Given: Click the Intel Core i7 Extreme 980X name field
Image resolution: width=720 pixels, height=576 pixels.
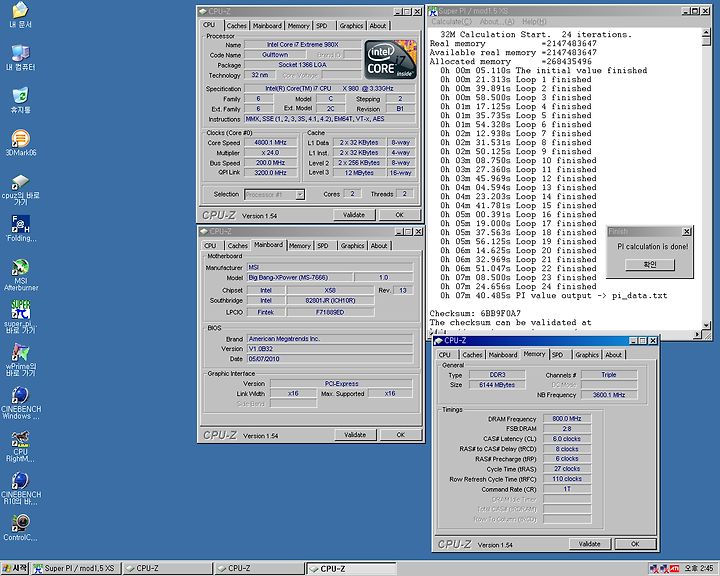Looking at the screenshot, I should pos(303,45).
